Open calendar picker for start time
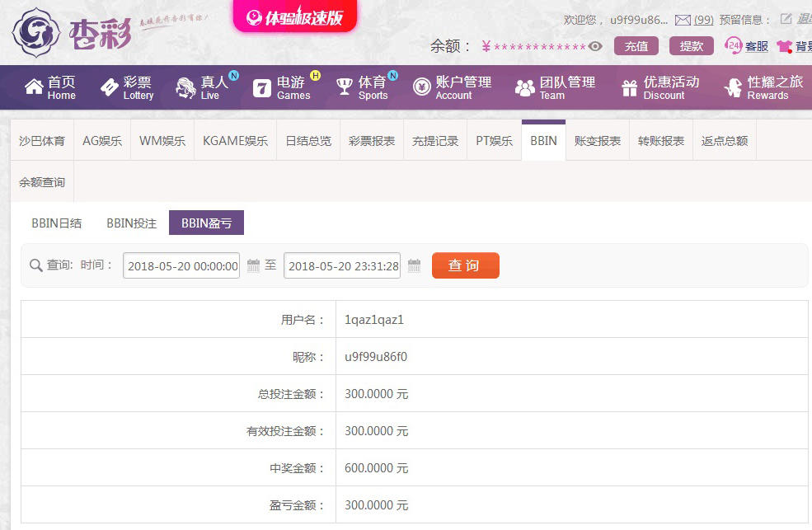 pyautogui.click(x=253, y=265)
